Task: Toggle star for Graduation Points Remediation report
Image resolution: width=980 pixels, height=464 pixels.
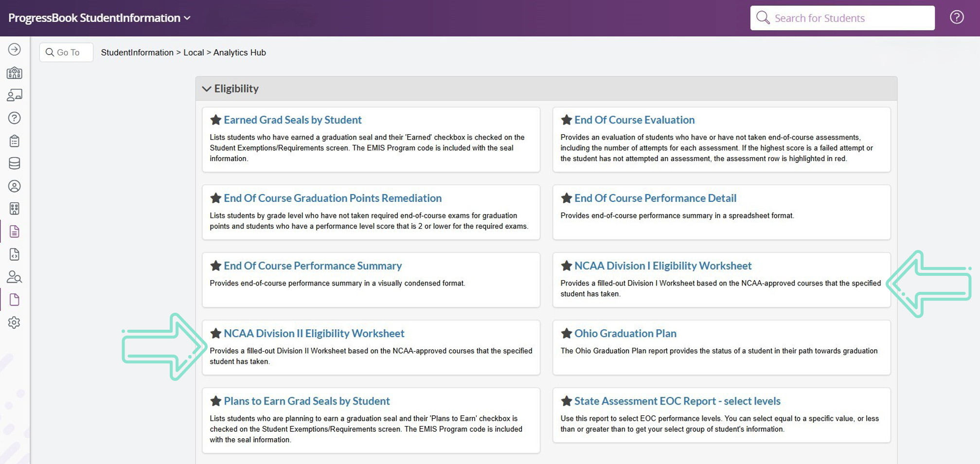Action: click(215, 198)
